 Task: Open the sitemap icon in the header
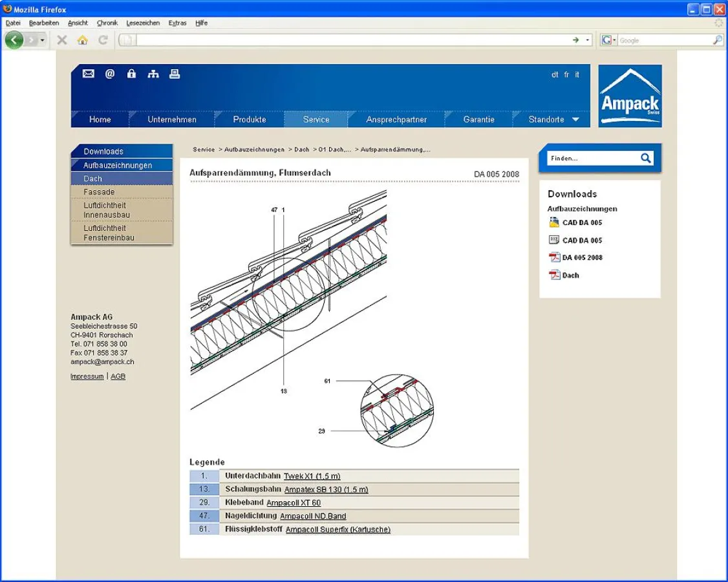click(x=153, y=74)
